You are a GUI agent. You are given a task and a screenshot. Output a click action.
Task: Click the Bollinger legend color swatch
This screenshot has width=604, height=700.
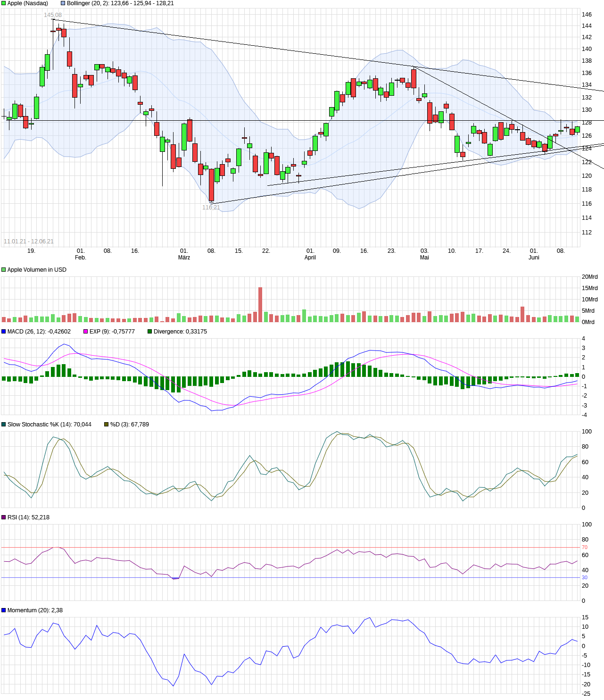pos(63,3)
